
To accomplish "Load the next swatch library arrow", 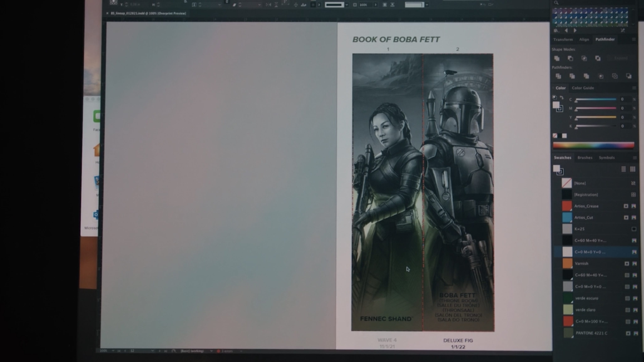I will 575,30.
